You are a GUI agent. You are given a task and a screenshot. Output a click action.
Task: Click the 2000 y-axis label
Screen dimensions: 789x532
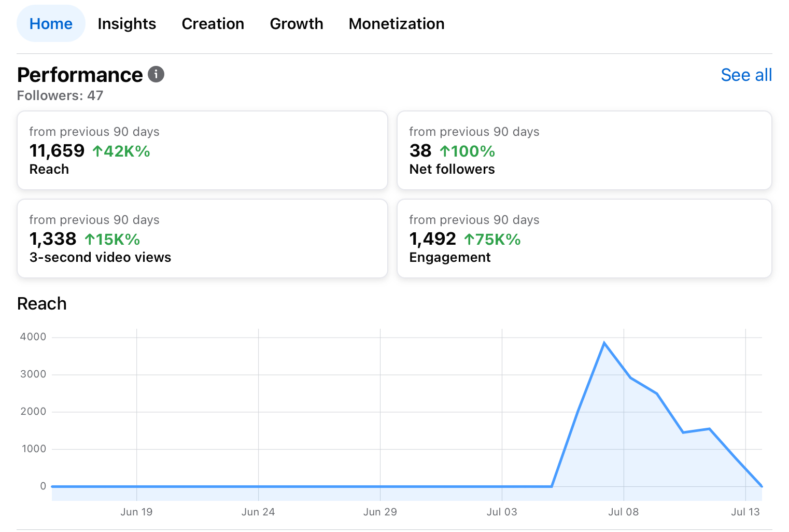click(33, 412)
